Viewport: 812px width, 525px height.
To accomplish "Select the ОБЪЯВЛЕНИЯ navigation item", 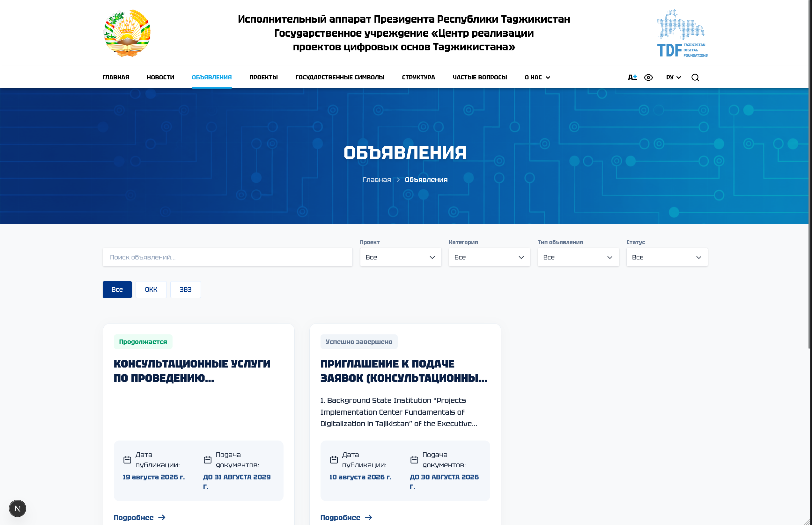I will (x=212, y=77).
